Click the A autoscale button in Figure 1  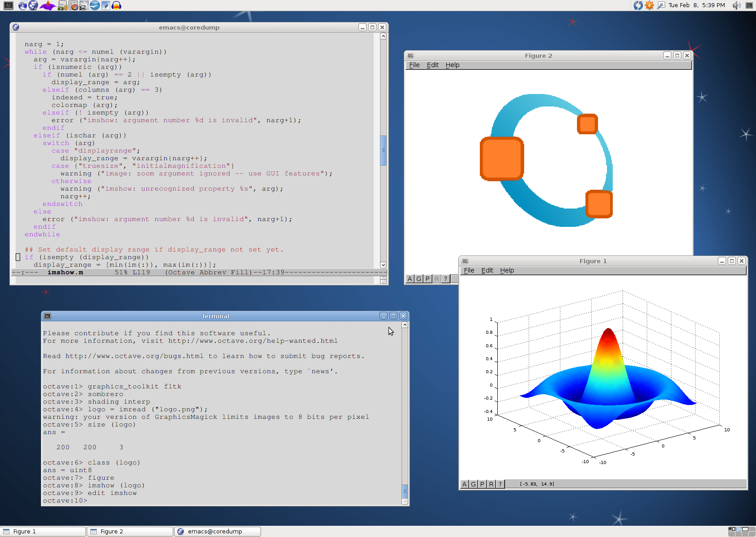point(465,484)
